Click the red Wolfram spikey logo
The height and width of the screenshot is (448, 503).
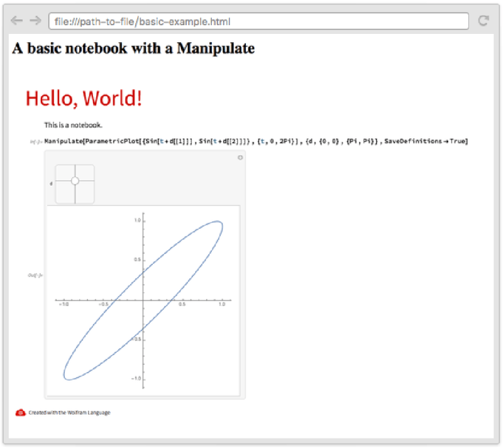pyautogui.click(x=19, y=412)
